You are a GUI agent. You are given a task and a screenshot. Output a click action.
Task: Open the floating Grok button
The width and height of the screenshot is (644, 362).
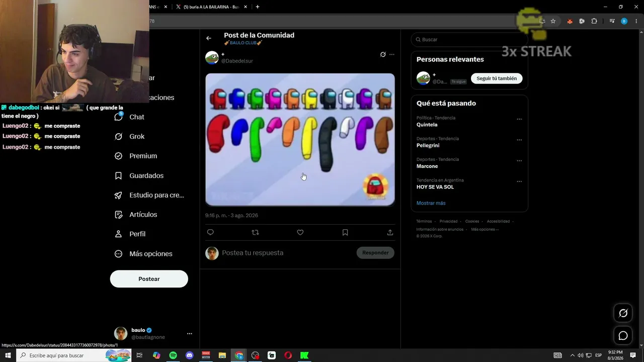tap(623, 313)
